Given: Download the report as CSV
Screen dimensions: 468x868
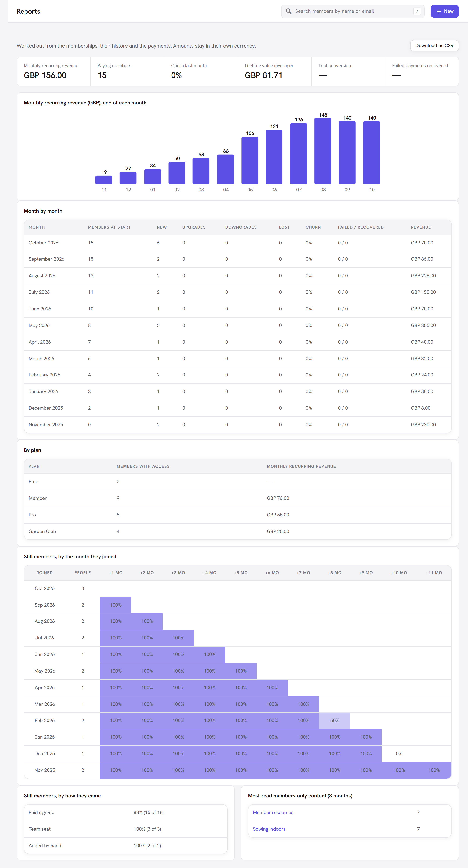Looking at the screenshot, I should tap(434, 45).
